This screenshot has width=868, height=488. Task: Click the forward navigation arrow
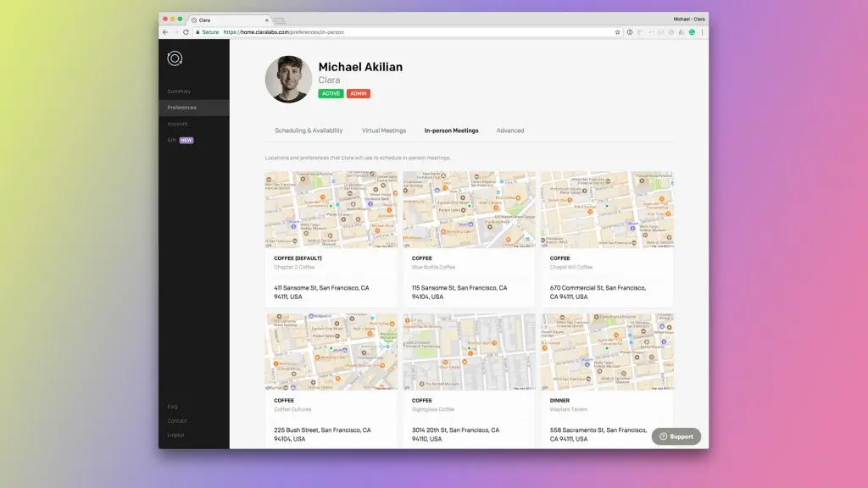pos(175,32)
